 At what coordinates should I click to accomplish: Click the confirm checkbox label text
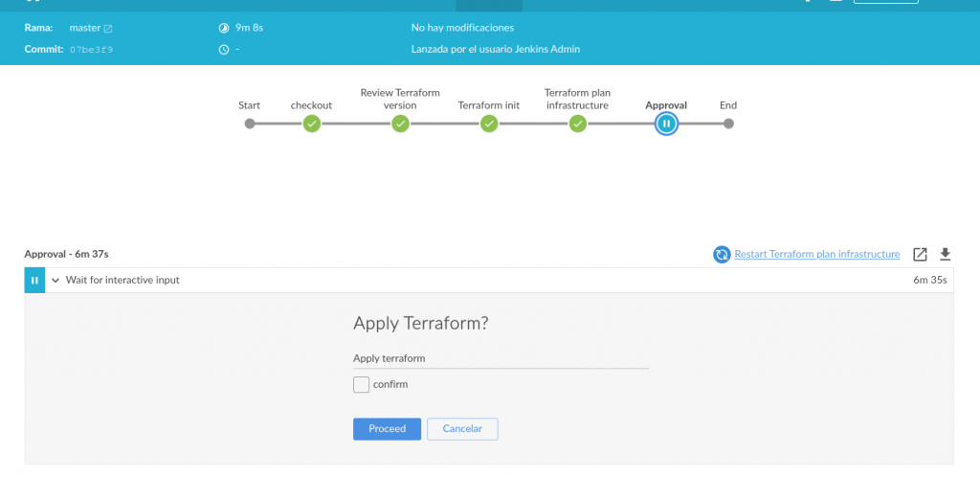tap(390, 384)
